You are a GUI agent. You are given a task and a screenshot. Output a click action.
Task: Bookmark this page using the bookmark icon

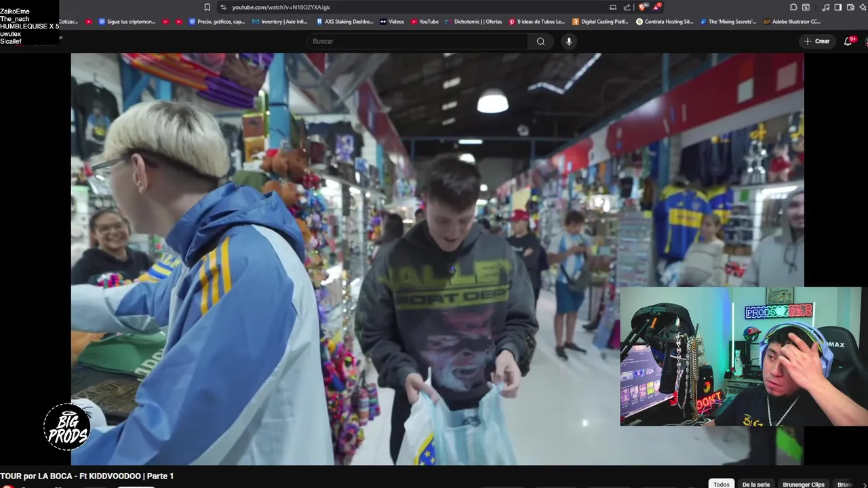207,7
